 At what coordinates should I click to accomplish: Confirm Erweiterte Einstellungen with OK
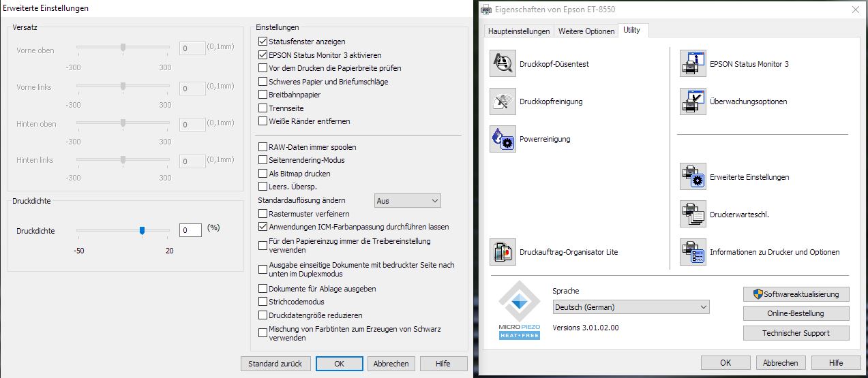coord(339,364)
